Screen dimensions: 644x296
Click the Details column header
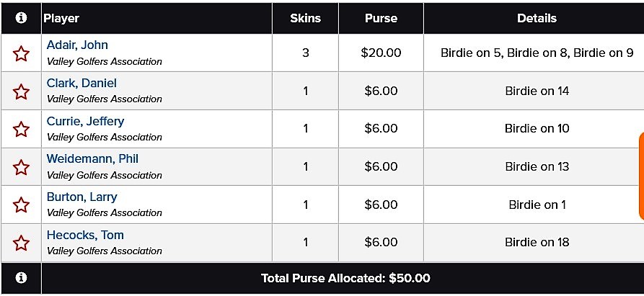click(x=537, y=19)
